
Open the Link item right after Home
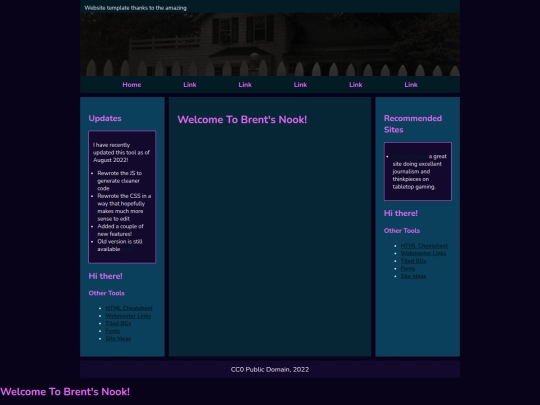(x=190, y=85)
